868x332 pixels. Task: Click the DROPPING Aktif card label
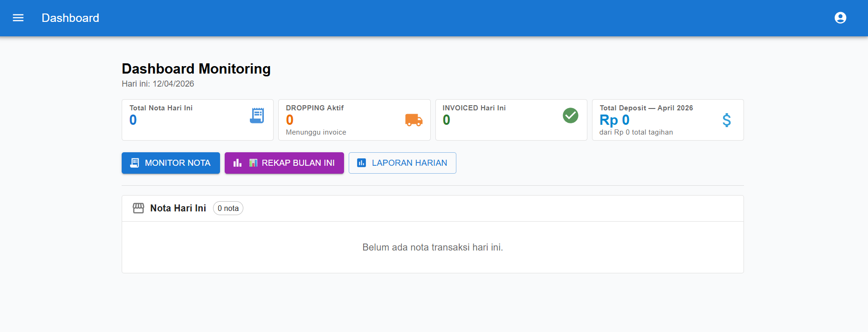[315, 108]
